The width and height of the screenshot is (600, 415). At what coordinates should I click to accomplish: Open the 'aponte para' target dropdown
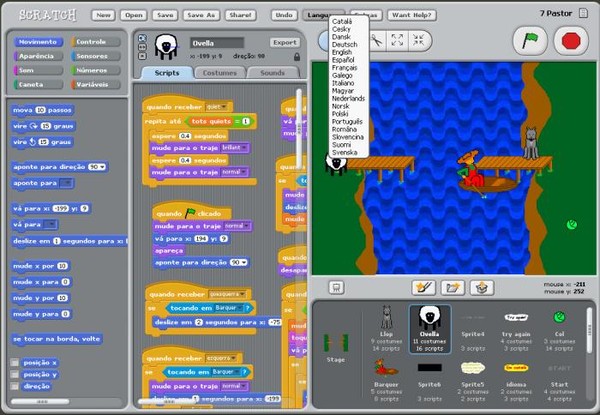(x=66, y=183)
